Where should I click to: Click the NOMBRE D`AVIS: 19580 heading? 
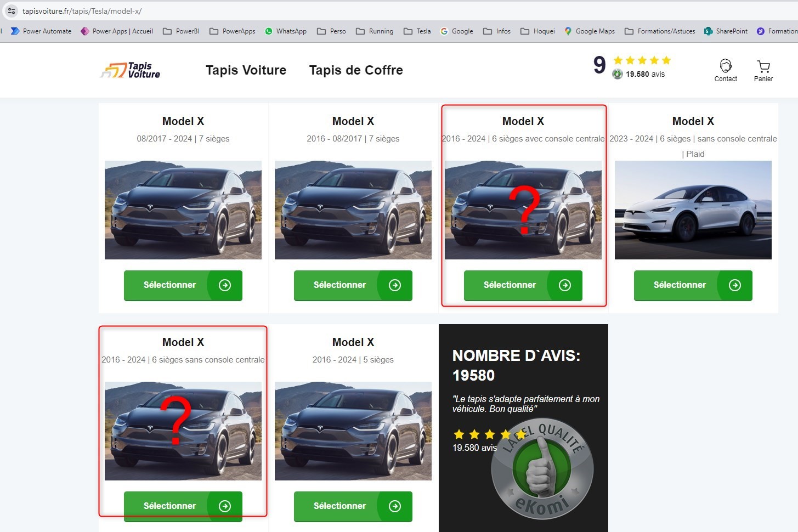point(516,365)
